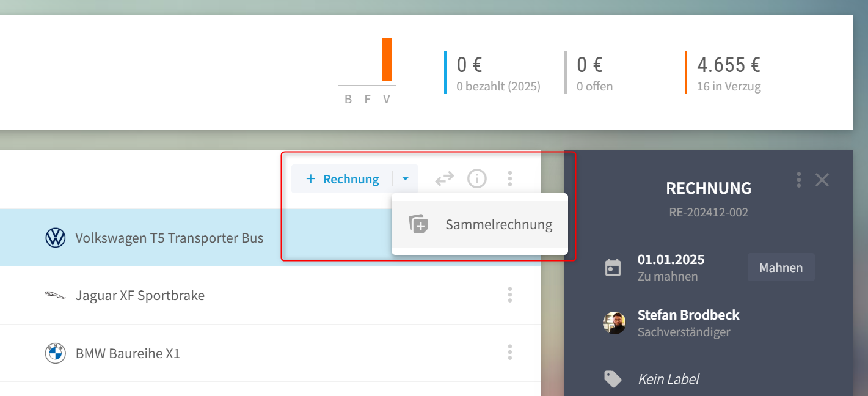Close the Rechnung detail panel
This screenshot has width=868, height=396.
pos(822,180)
